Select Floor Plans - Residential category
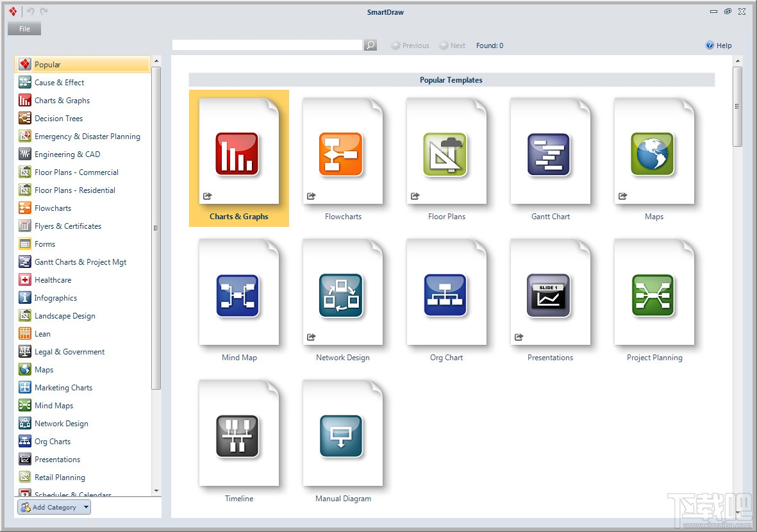 click(83, 190)
